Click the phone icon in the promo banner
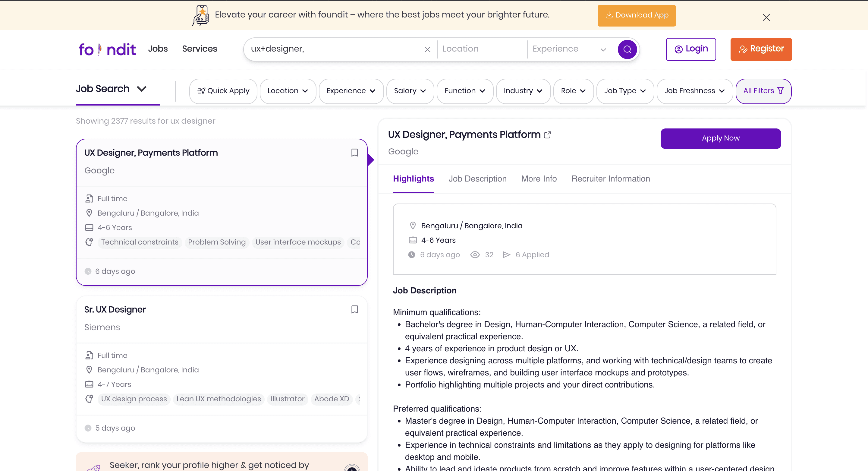The height and width of the screenshot is (471, 868). tap(201, 15)
